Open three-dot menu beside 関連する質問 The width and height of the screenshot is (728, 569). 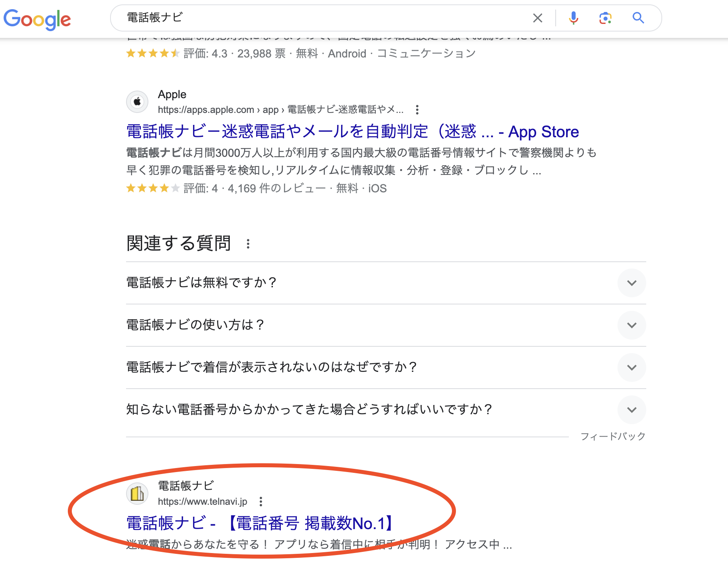248,244
